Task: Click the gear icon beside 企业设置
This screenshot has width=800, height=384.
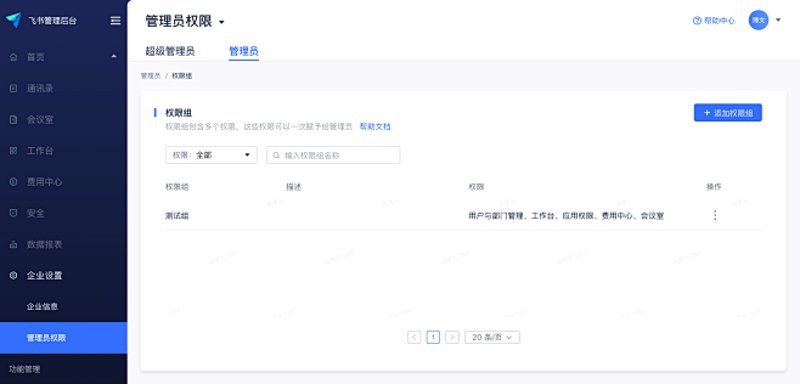Action: pyautogui.click(x=14, y=275)
